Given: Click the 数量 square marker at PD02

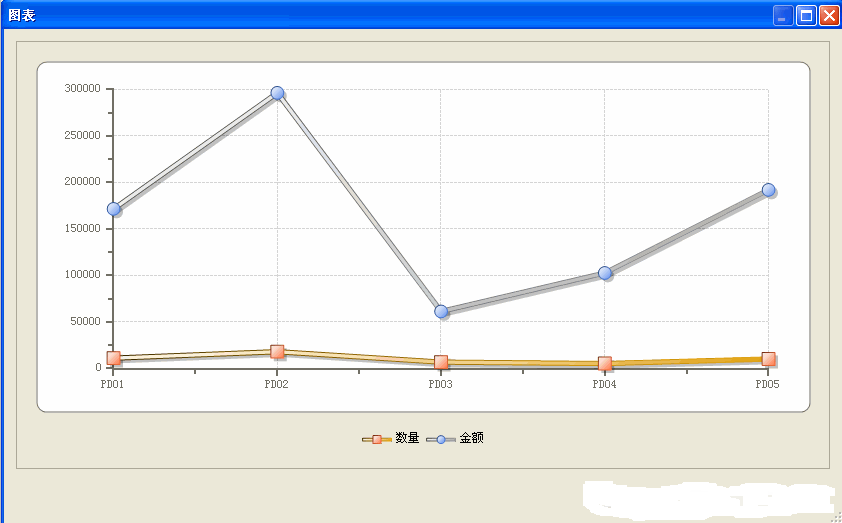Looking at the screenshot, I should [x=277, y=352].
